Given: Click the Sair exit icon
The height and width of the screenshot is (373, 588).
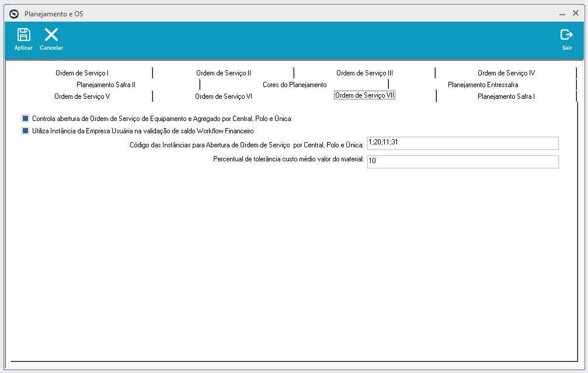Looking at the screenshot, I should pyautogui.click(x=566, y=34).
